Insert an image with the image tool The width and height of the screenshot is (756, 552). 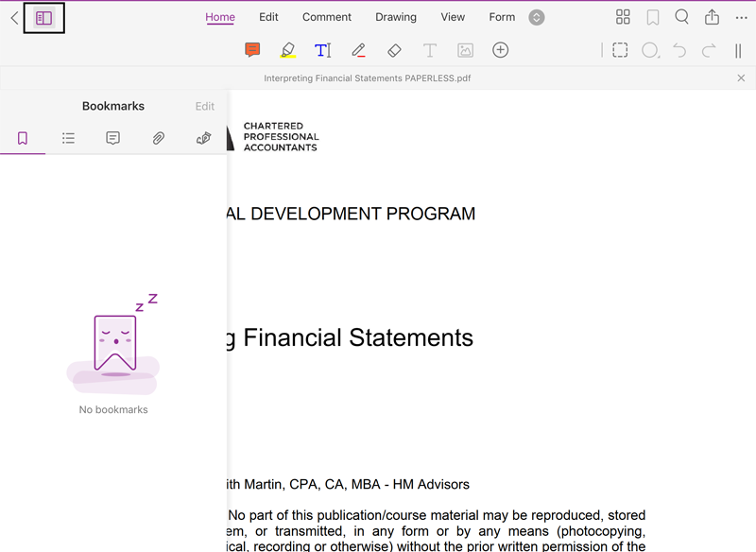click(x=465, y=50)
